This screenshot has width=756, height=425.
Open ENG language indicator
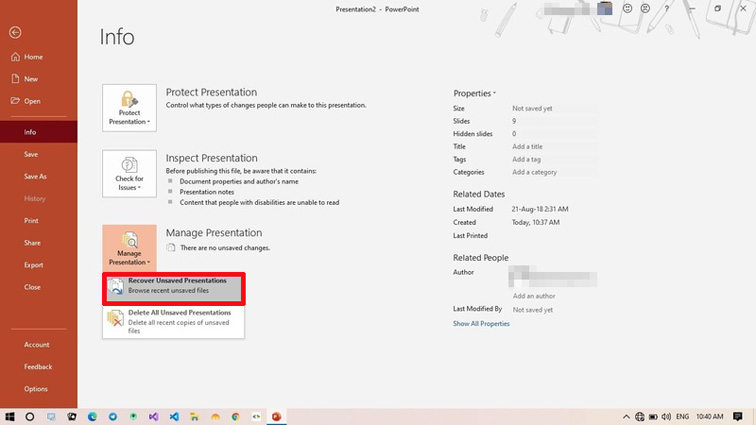(682, 416)
